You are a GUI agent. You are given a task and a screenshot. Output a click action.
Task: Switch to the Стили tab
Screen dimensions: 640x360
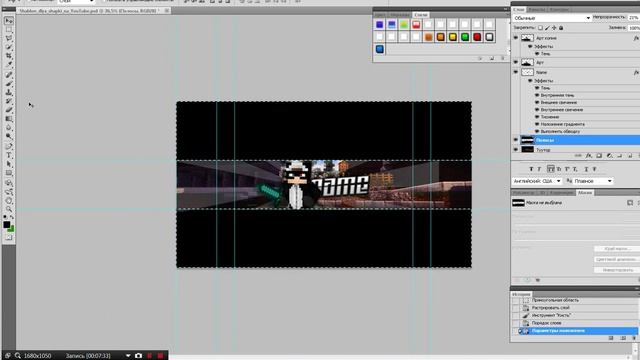coord(420,15)
